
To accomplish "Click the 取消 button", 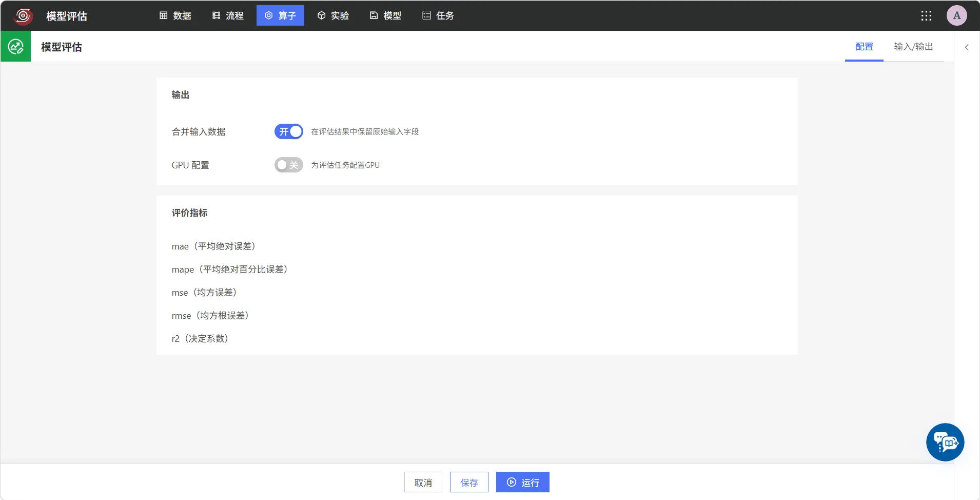I will coord(423,482).
